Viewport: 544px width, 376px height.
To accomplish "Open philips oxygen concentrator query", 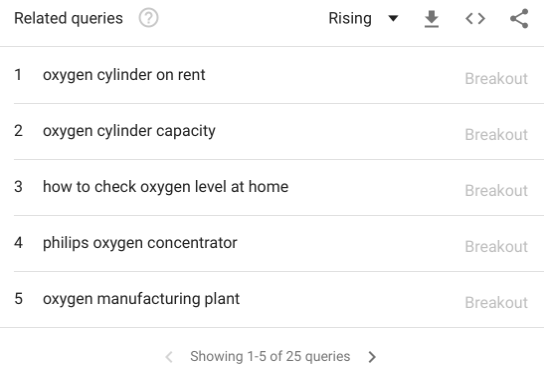I will click(140, 243).
